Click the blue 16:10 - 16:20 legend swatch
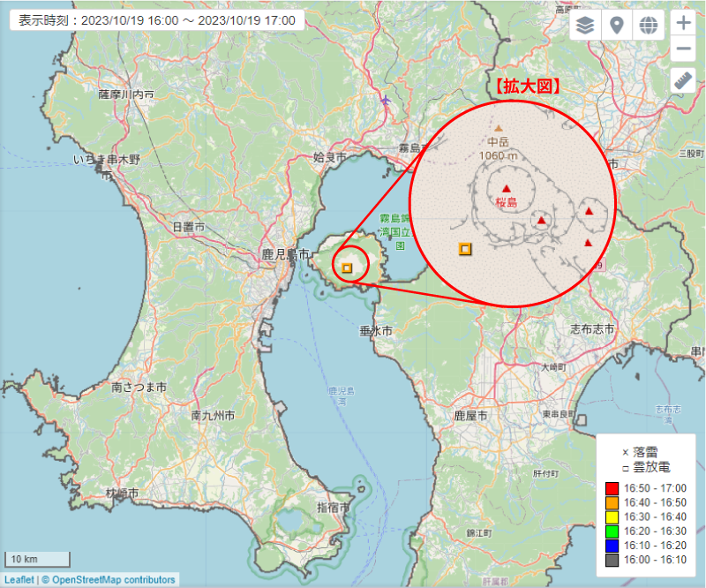Image resolution: width=706 pixels, height=588 pixels. pos(612,546)
